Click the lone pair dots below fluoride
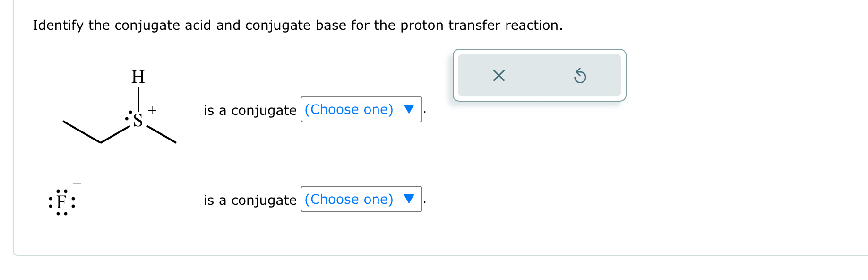Viewport: 868px width, 280px height. (x=61, y=214)
